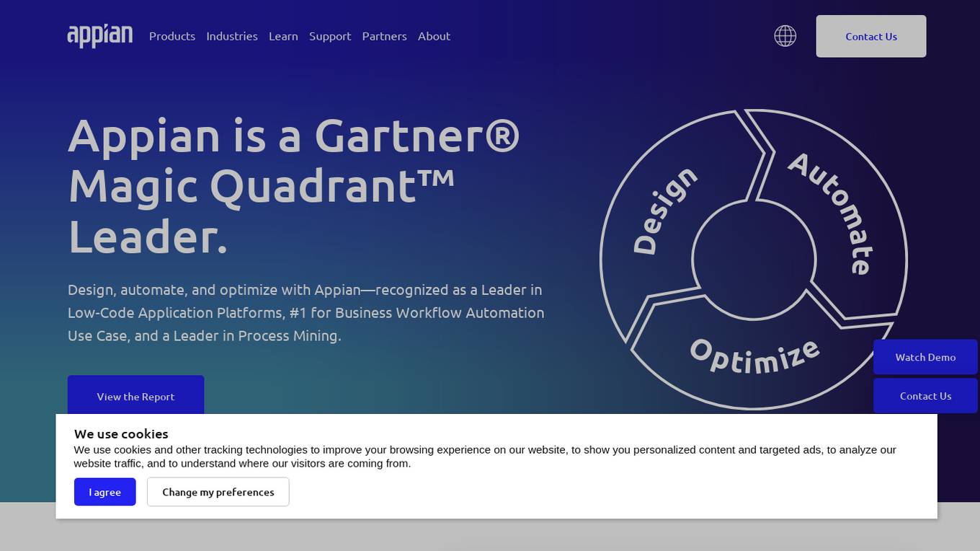The image size is (980, 551).
Task: Click the Design segment of the wheel
Action: pos(667,209)
